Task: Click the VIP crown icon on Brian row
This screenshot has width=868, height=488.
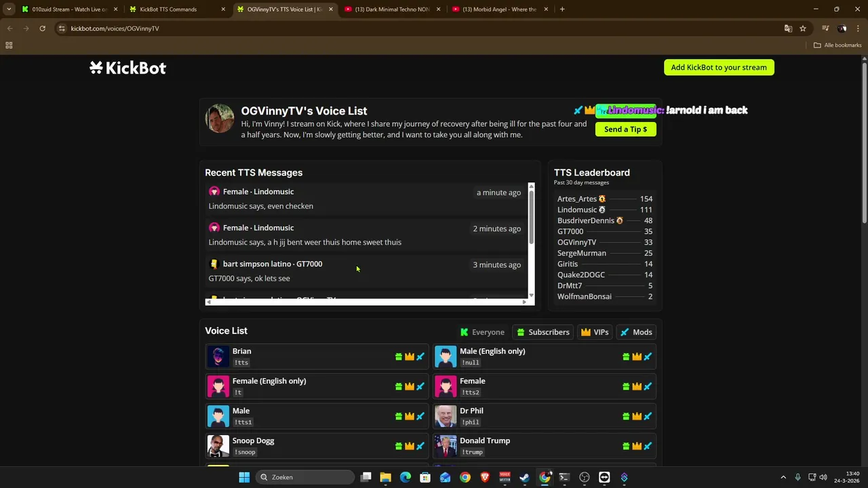Action: pos(410,357)
